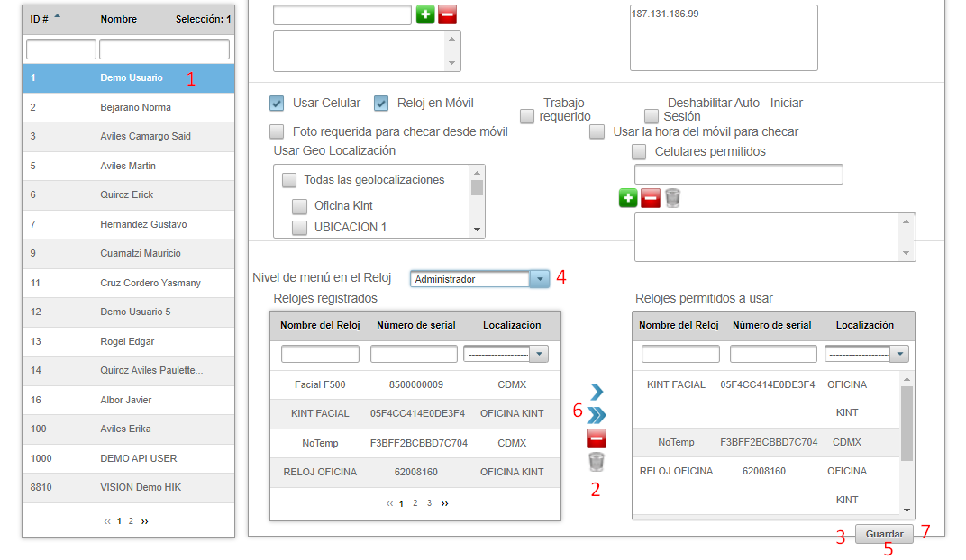Click the green plus at top of form

(425, 14)
